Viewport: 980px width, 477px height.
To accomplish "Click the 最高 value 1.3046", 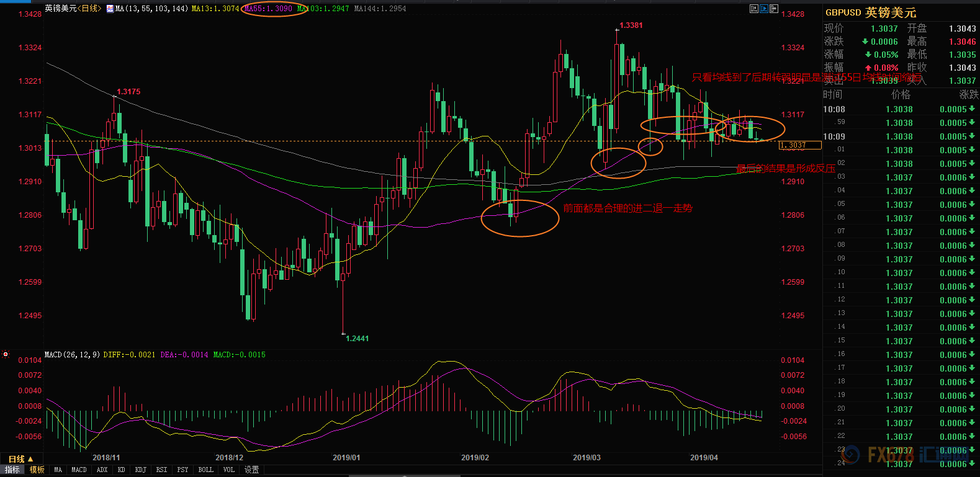I will click(x=962, y=42).
